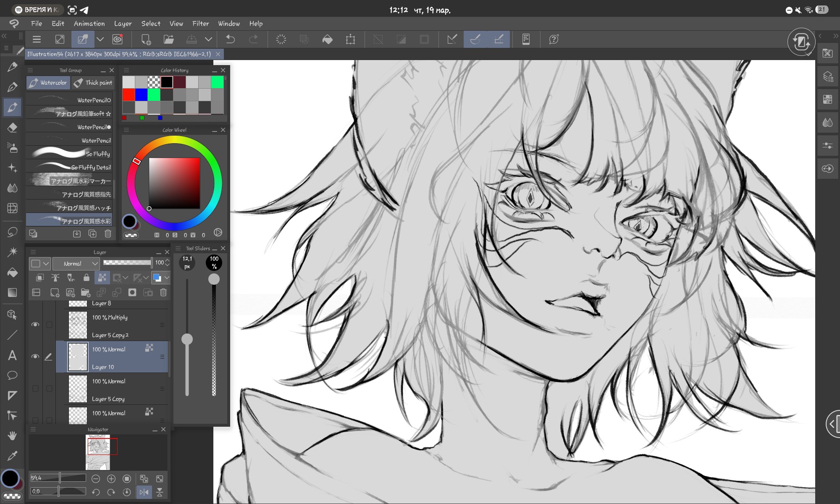Expand dropdown next to CLIP STUDIO icon
Screen dimensions: 840x504
[100, 39]
